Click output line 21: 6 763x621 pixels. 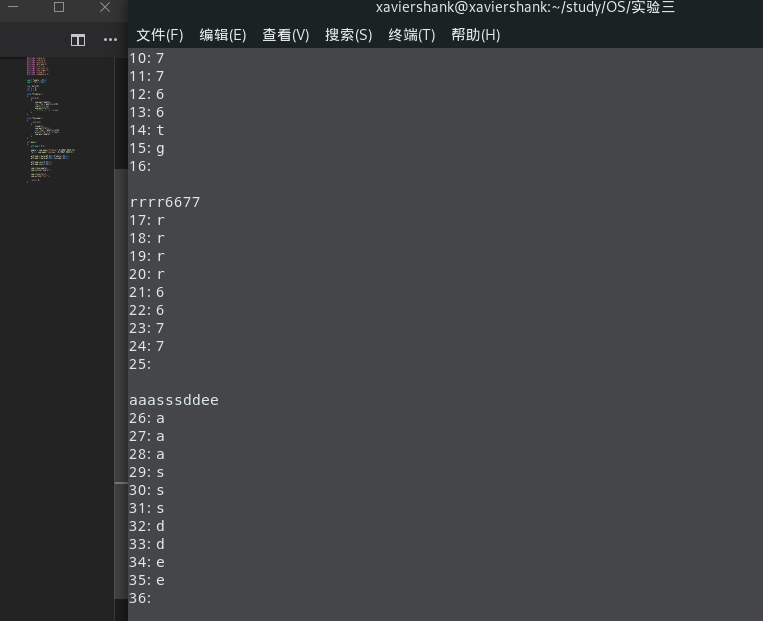click(146, 292)
